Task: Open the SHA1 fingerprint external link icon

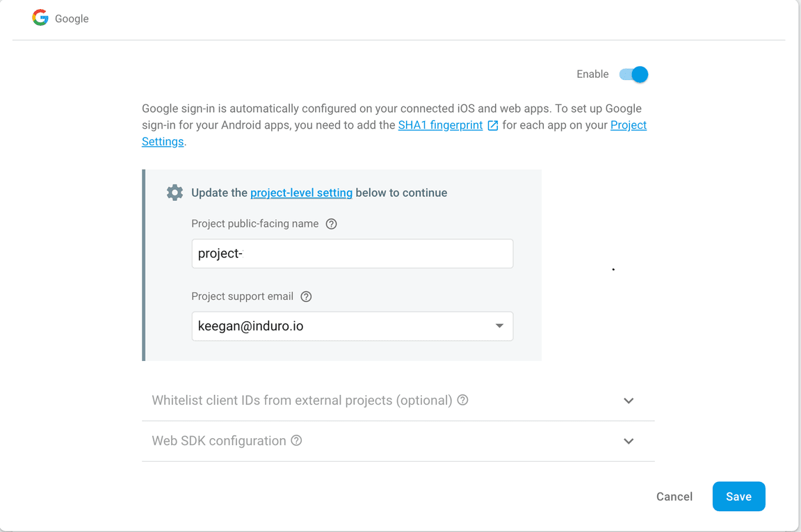Action: pos(492,125)
